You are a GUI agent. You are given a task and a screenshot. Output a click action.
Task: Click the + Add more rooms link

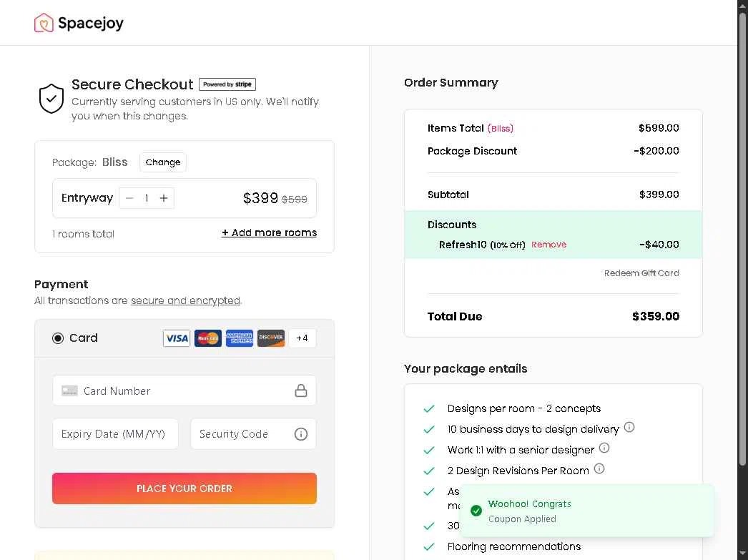tap(269, 232)
